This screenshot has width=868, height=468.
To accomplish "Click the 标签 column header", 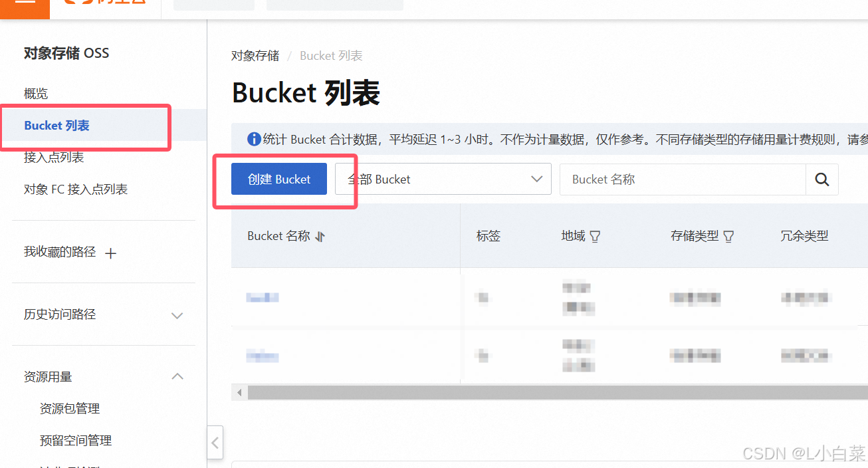I will (x=488, y=236).
